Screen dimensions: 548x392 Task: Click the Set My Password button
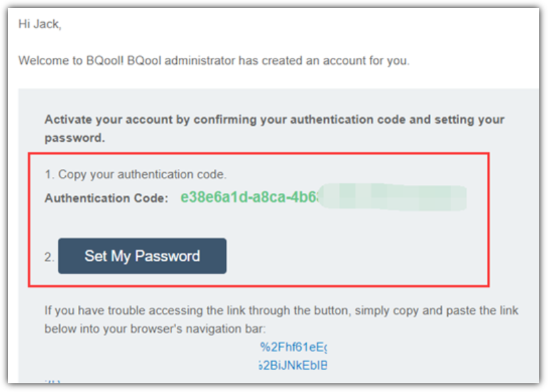142,256
